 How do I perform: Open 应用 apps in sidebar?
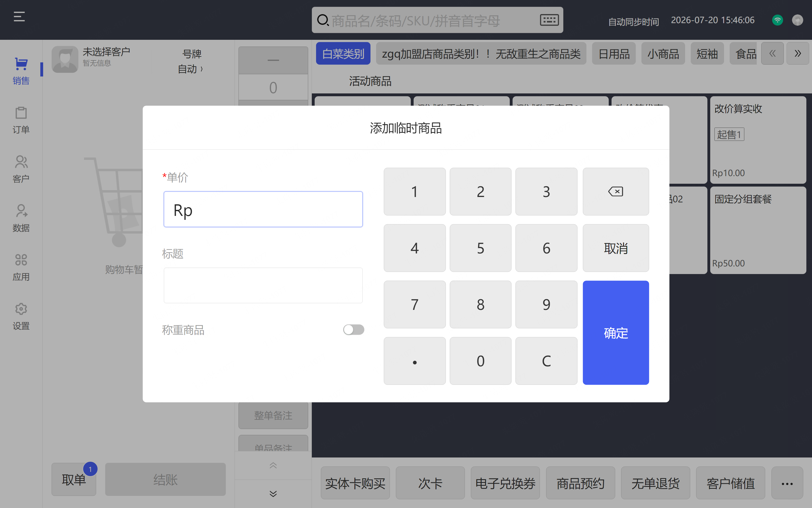pyautogui.click(x=21, y=268)
